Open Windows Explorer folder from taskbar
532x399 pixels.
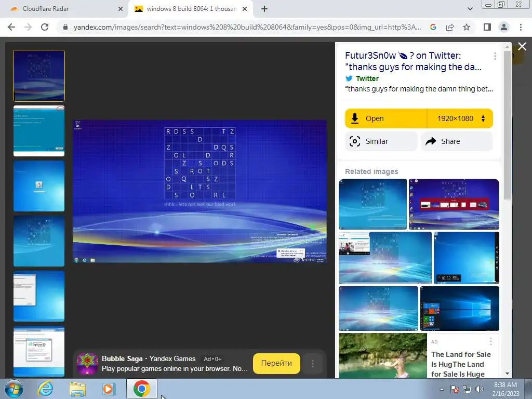pos(77,389)
